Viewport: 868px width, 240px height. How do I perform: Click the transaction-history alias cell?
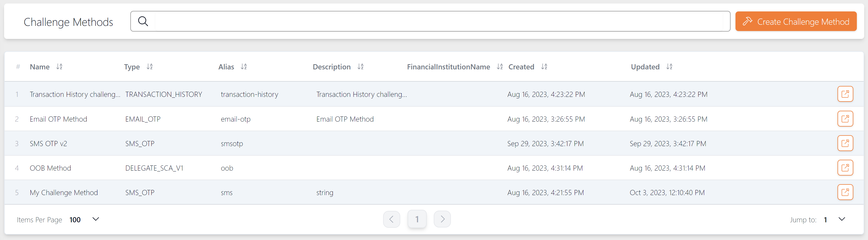(x=249, y=94)
